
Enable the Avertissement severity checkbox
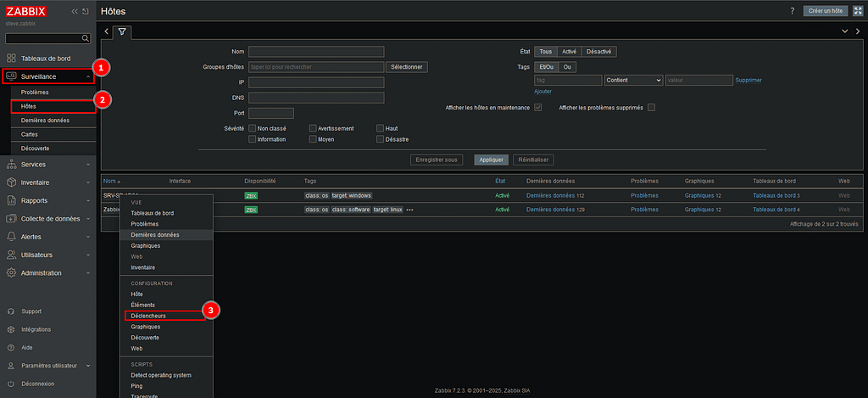[x=314, y=128]
